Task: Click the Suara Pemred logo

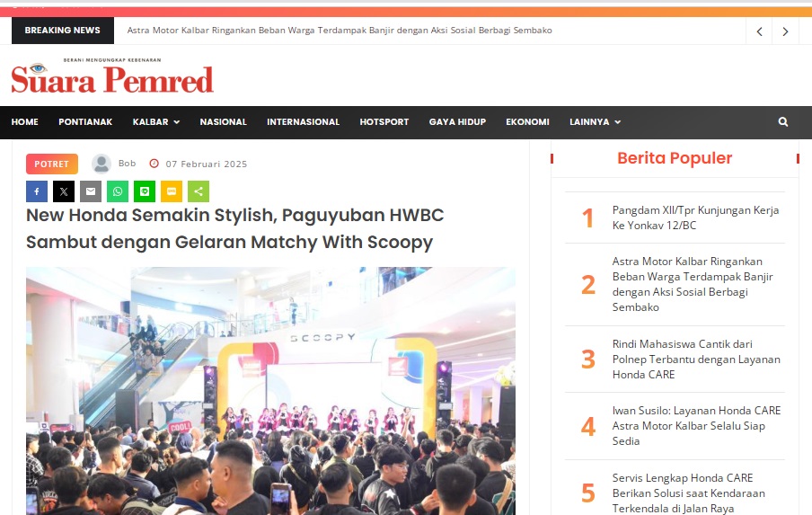Action: [112, 76]
